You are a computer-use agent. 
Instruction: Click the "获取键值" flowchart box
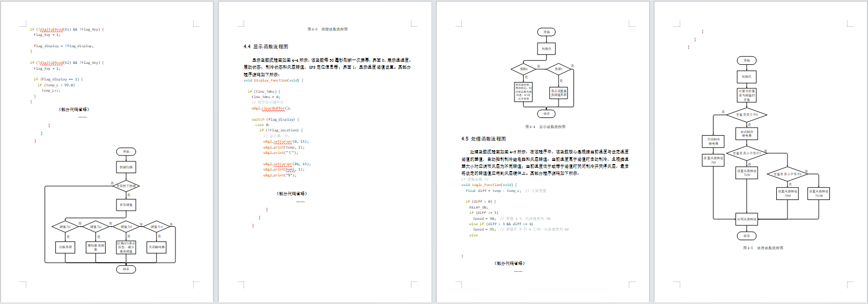pyautogui.click(x=126, y=205)
